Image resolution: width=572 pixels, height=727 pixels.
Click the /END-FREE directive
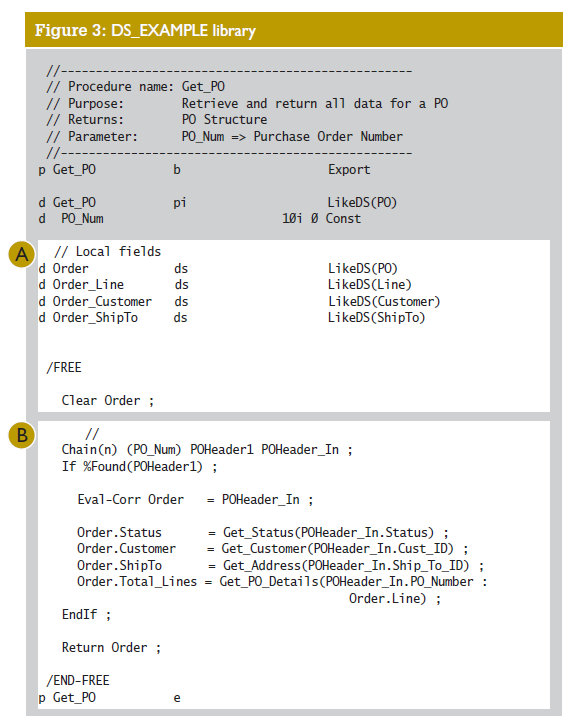coord(78,681)
